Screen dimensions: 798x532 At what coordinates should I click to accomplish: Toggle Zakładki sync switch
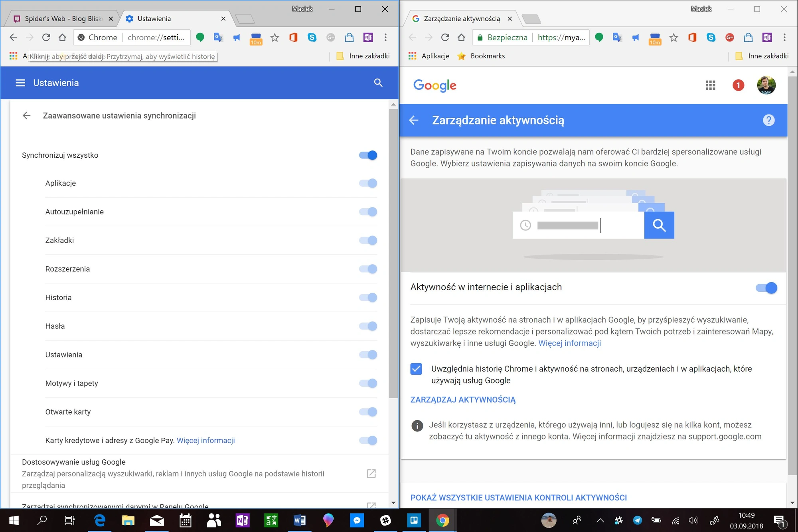368,240
